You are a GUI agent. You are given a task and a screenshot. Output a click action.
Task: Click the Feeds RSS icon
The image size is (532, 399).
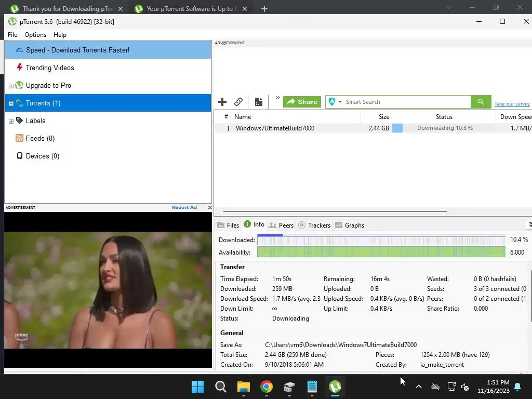(19, 138)
